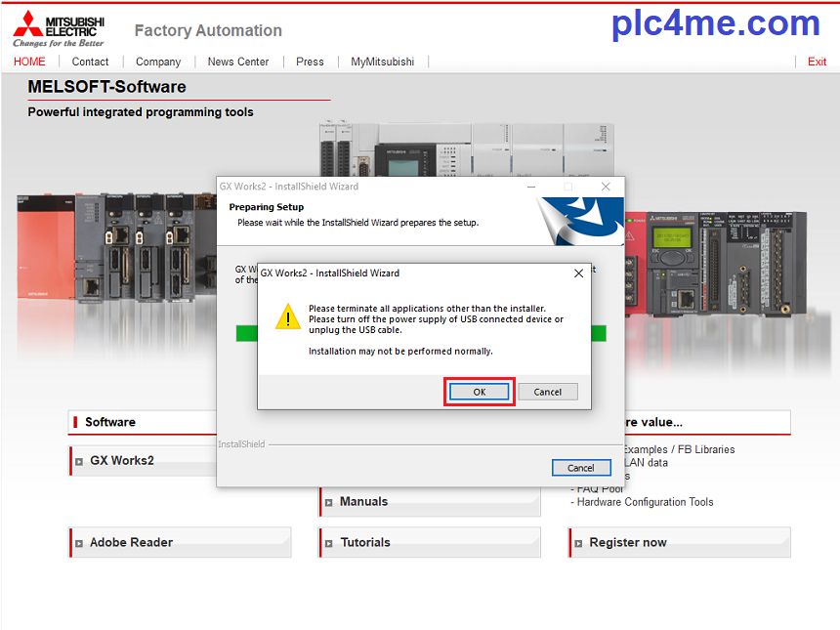
Task: Go to the HOME menu item
Action: (x=29, y=62)
